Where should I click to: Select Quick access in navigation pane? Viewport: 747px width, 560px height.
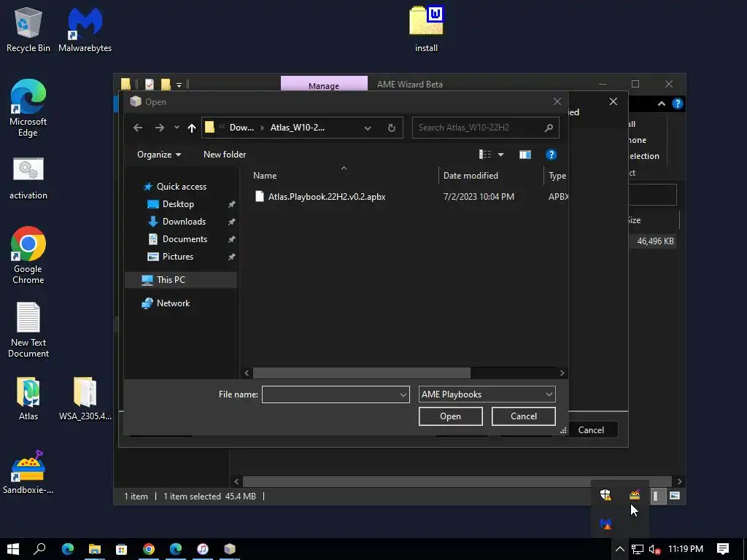tap(181, 187)
